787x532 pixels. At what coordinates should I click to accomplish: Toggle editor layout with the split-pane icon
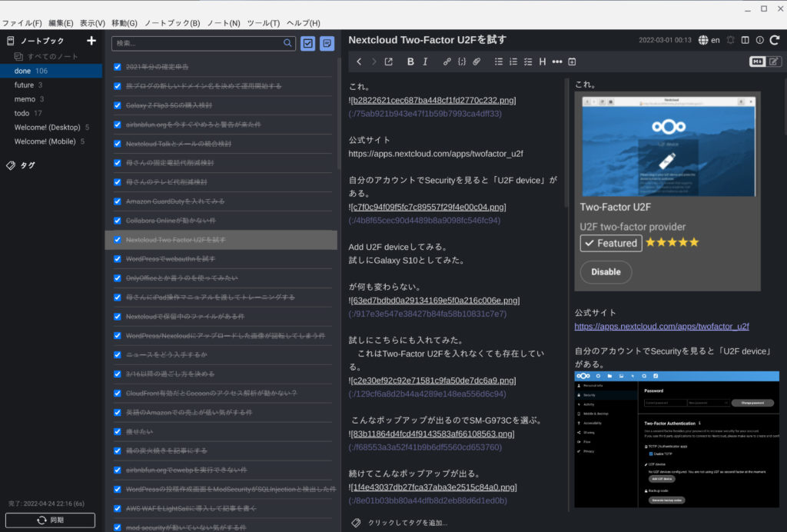[745, 40]
